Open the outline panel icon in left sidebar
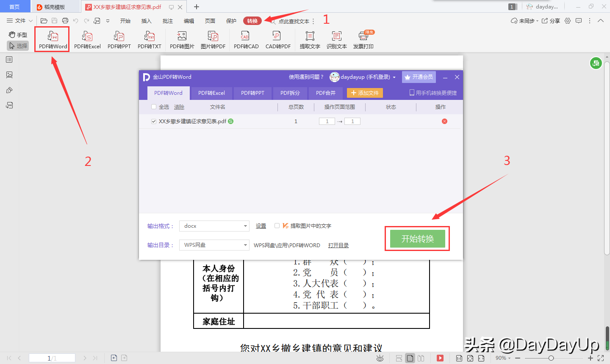Image resolution: width=610 pixels, height=364 pixels. point(9,60)
